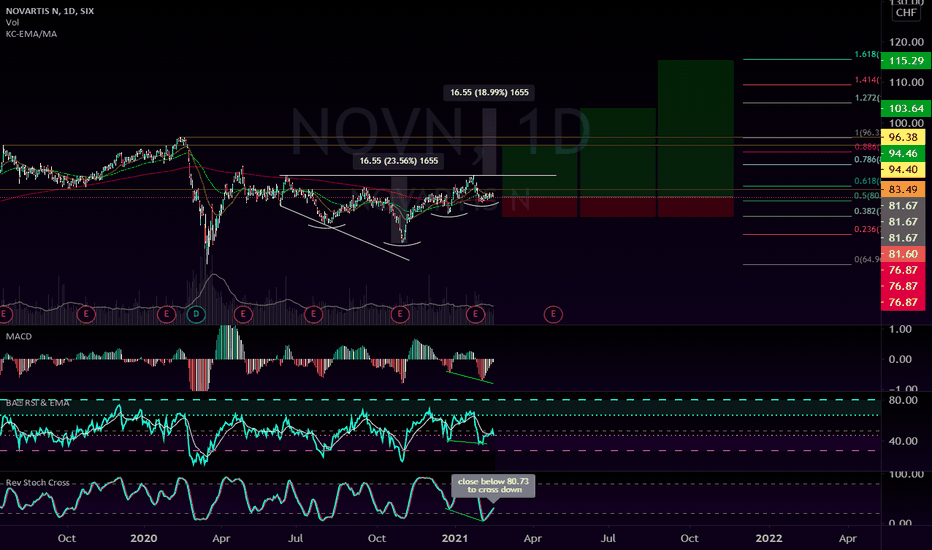Select the 1.272 Fibonacci level label

(867, 98)
